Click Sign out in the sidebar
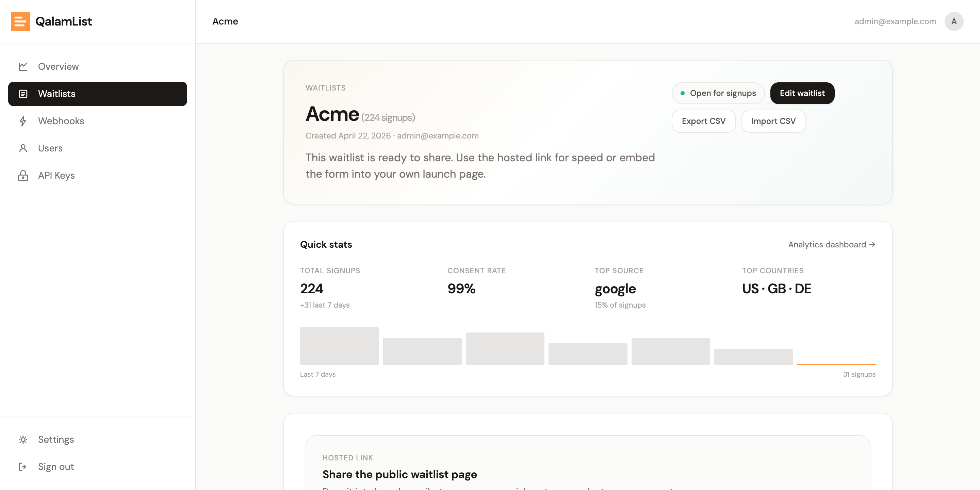This screenshot has height=490, width=980. pos(97,467)
